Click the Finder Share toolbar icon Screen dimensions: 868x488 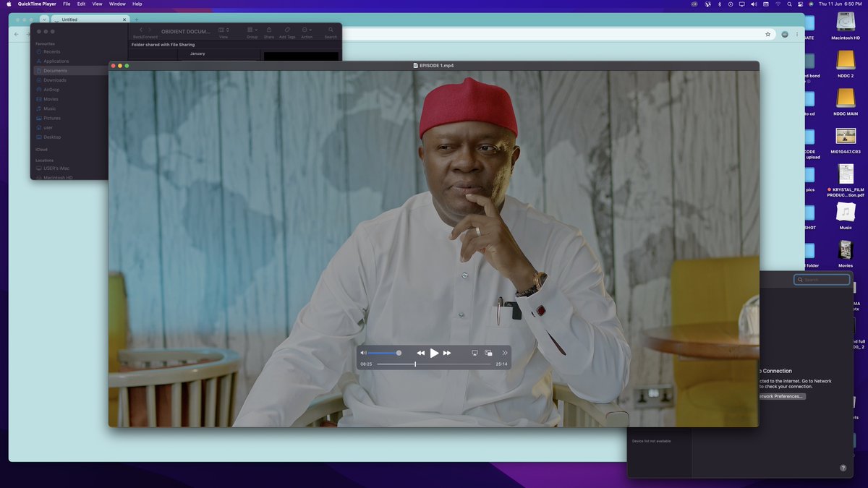click(269, 30)
